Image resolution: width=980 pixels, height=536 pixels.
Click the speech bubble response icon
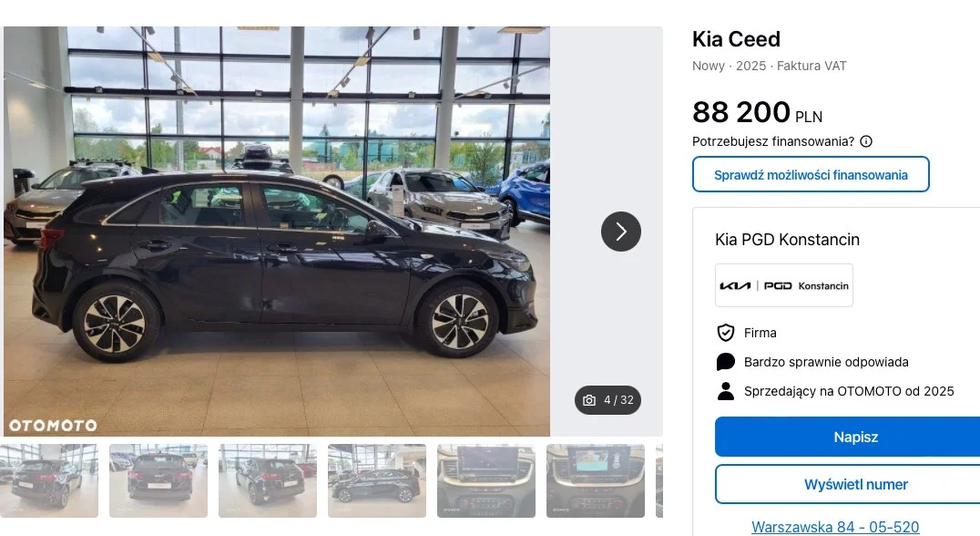coord(726,362)
